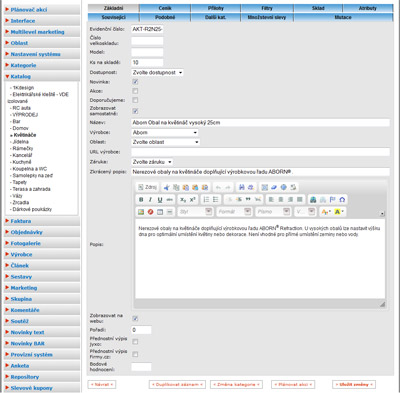Open the Dostupnost dropdown
This screenshot has width=400, height=393.
157,72
